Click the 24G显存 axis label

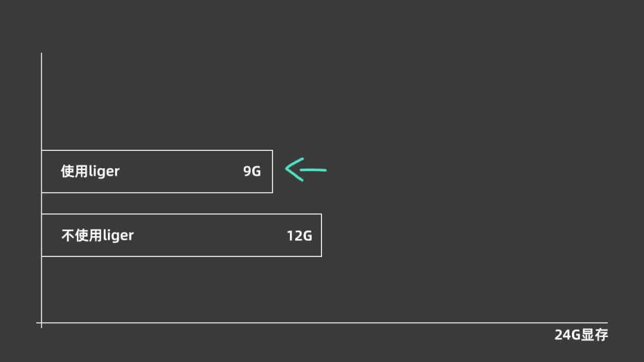[581, 335]
